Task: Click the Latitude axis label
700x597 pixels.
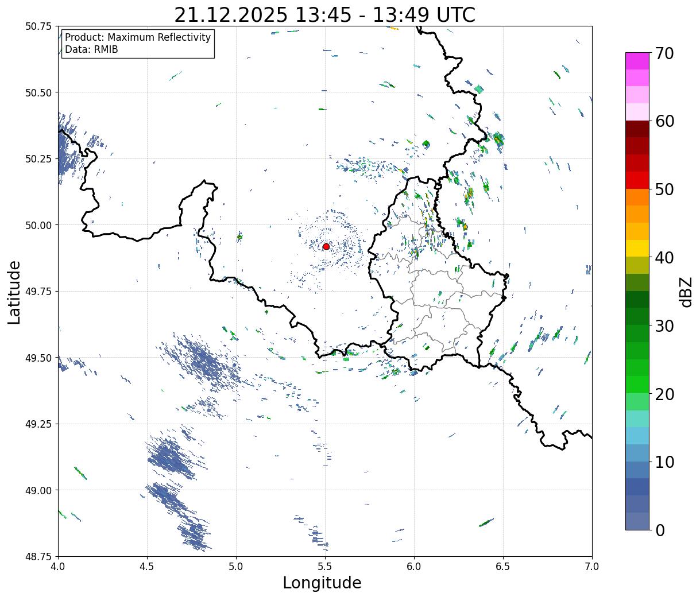Action: click(x=14, y=292)
